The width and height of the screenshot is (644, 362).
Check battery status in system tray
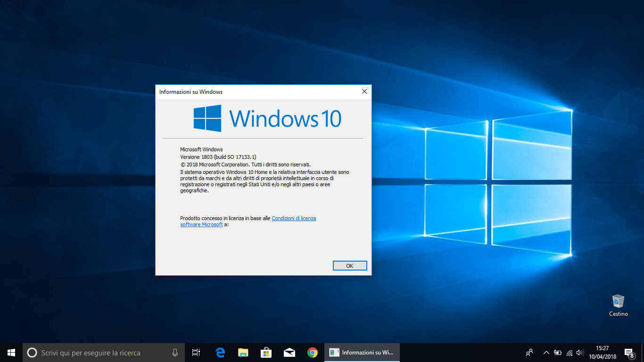pos(557,352)
